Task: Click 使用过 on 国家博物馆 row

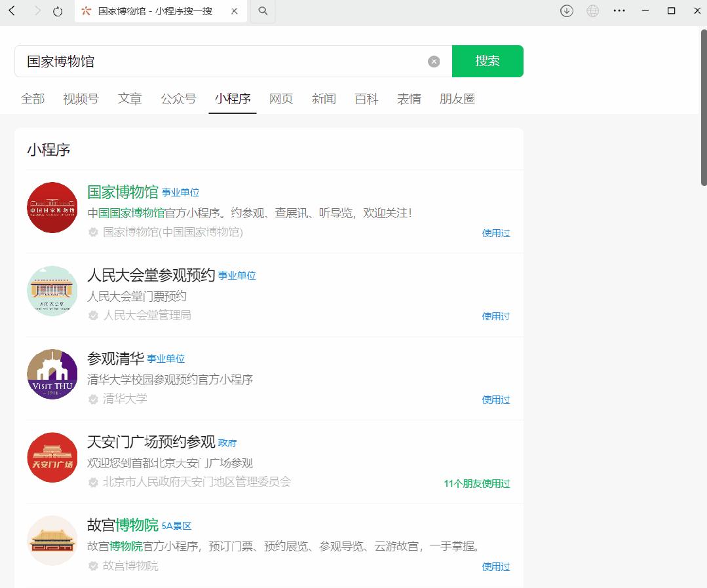Action: (496, 233)
